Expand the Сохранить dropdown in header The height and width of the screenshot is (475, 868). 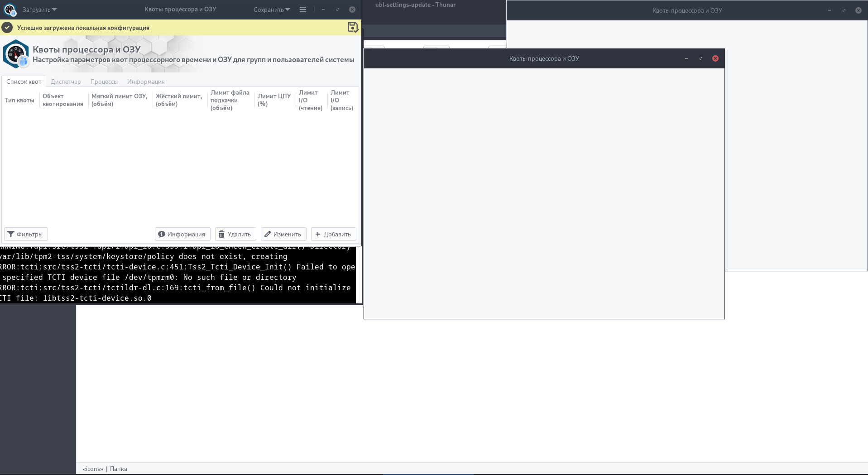[271, 10]
